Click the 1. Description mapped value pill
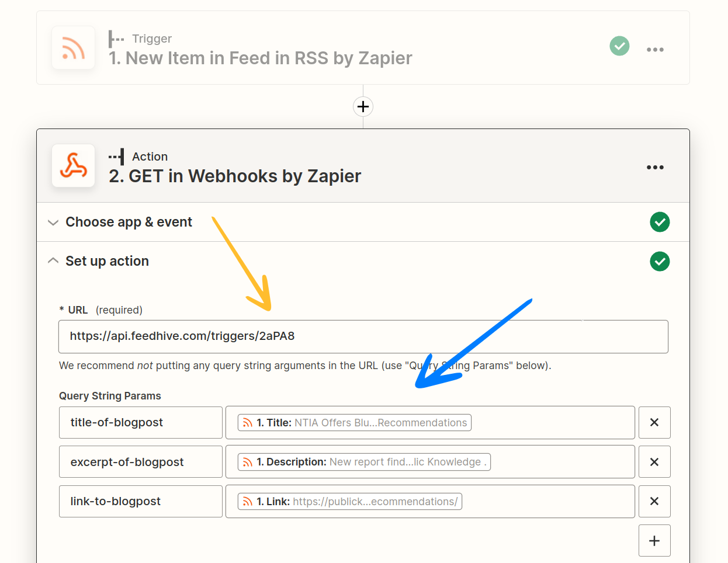Image resolution: width=728 pixels, height=563 pixels. point(364,462)
